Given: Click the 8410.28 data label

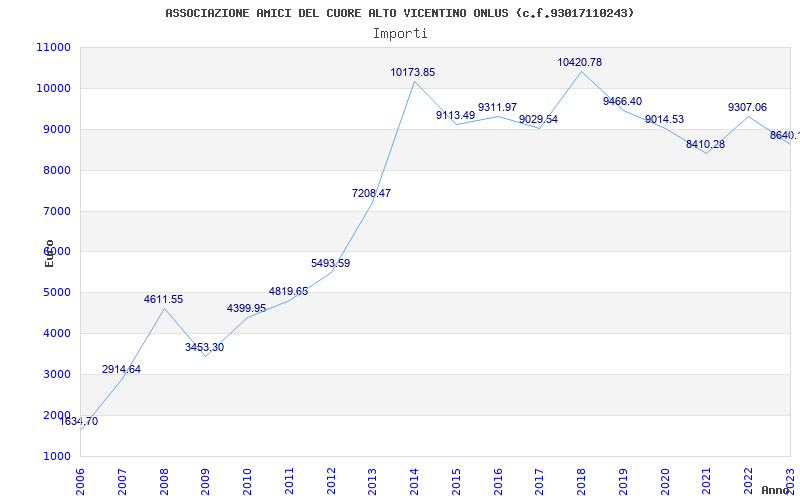Looking at the screenshot, I should coord(705,144).
